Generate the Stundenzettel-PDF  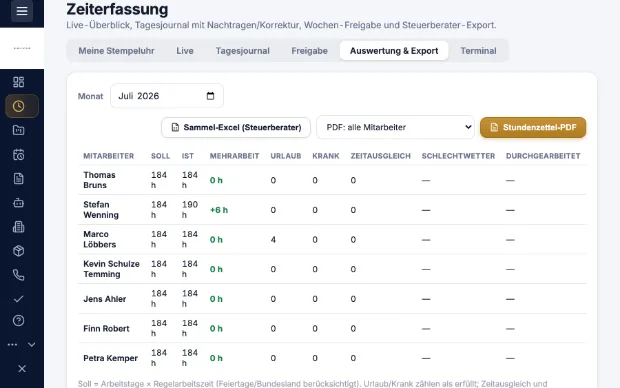point(533,127)
